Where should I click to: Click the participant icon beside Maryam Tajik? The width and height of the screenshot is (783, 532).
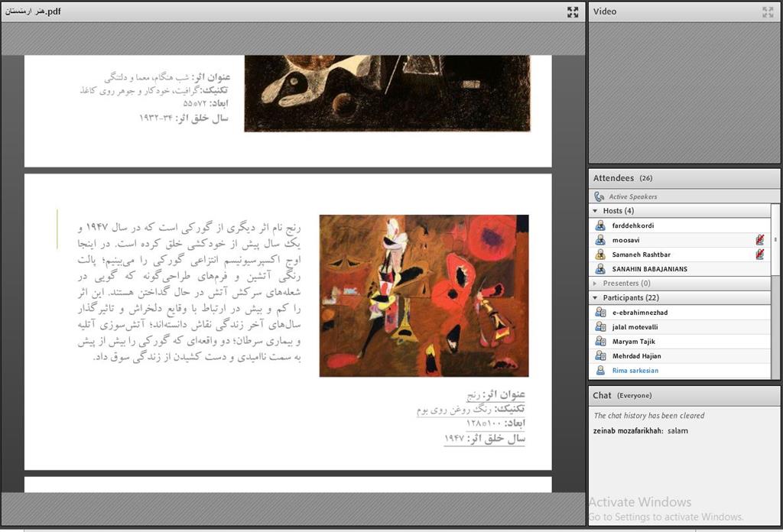coord(600,342)
